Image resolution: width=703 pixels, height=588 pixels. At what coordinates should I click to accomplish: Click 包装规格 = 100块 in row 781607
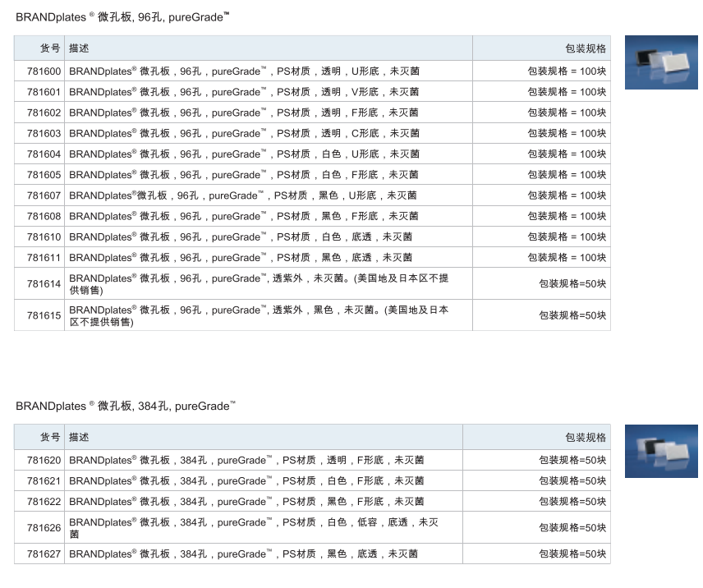[567, 195]
